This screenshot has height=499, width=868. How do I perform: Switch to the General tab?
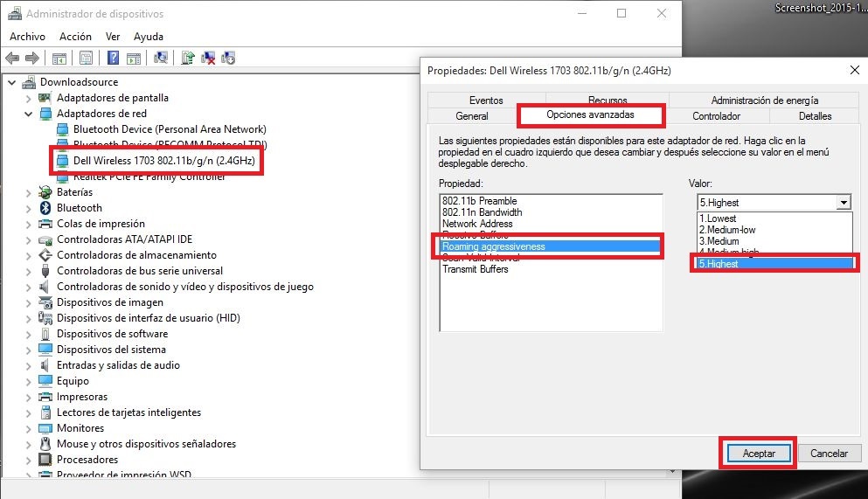472,116
